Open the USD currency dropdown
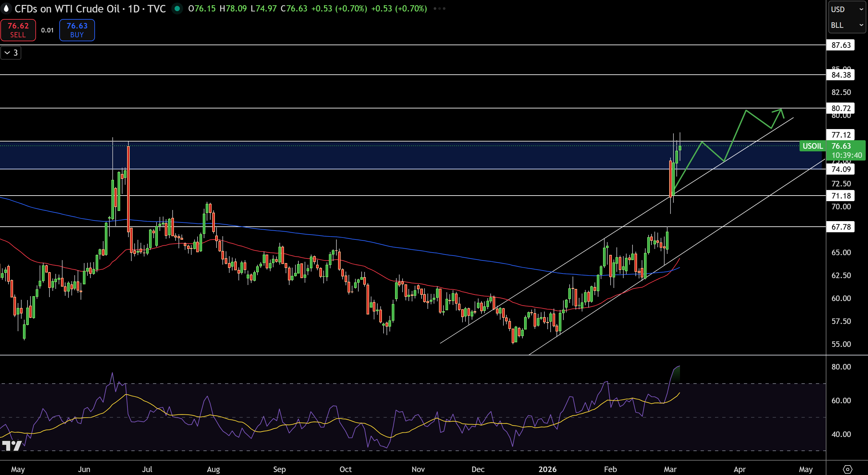 847,9
